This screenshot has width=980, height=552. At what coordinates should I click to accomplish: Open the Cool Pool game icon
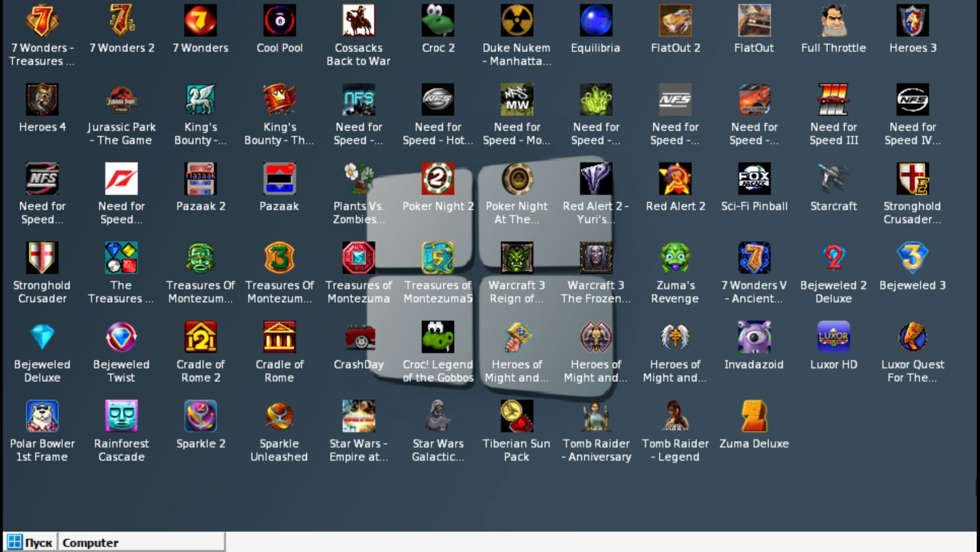point(279,21)
